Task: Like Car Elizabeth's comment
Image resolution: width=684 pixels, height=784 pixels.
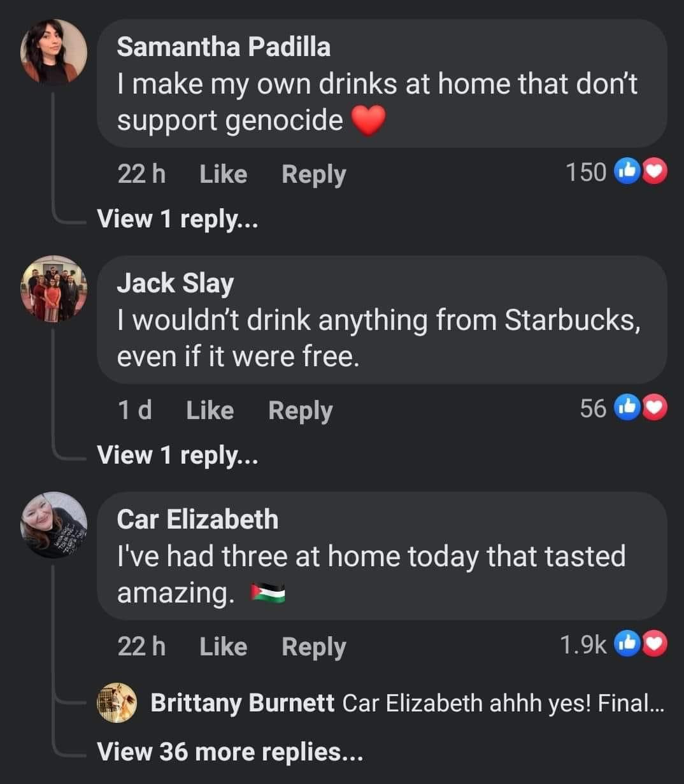Action: (x=223, y=646)
